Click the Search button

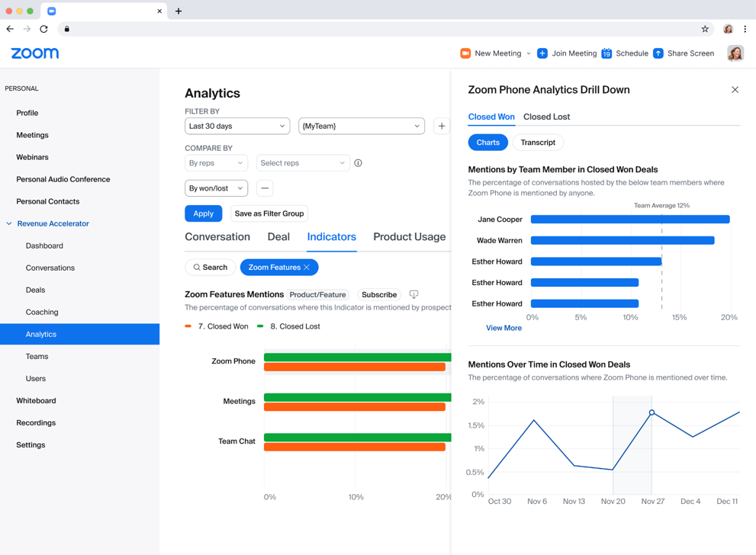[211, 268]
